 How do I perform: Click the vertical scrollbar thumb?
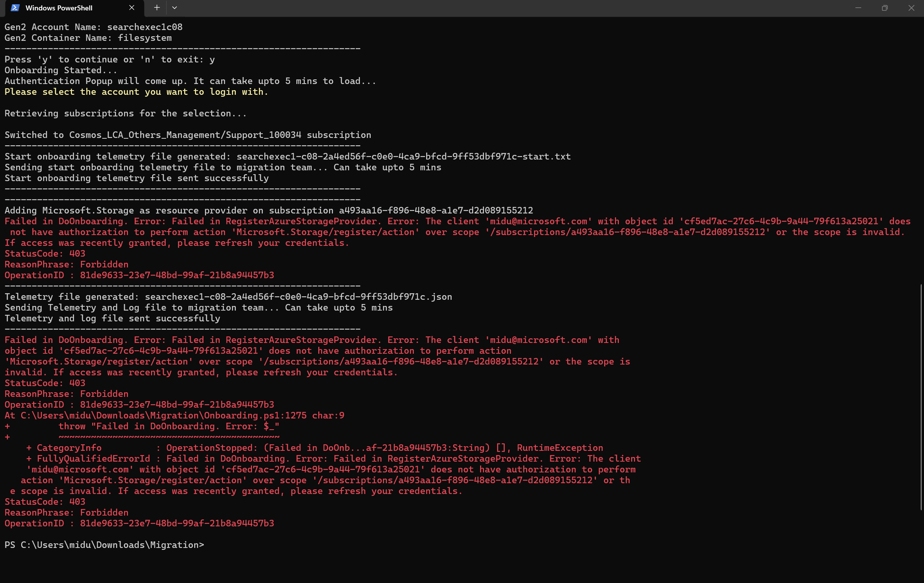pyautogui.click(x=921, y=397)
